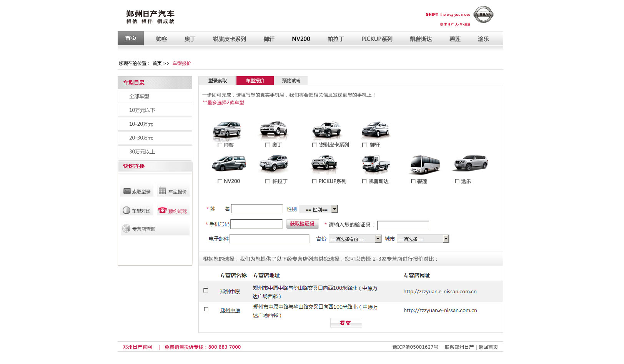Select 10万元以下 price filter
624x364 pixels.
pos(155,110)
